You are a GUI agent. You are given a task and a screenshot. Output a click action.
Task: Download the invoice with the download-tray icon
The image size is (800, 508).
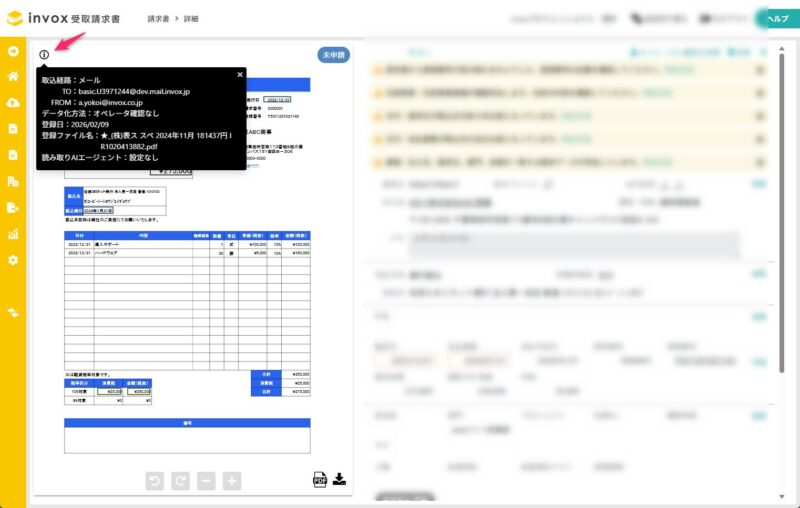coord(339,479)
